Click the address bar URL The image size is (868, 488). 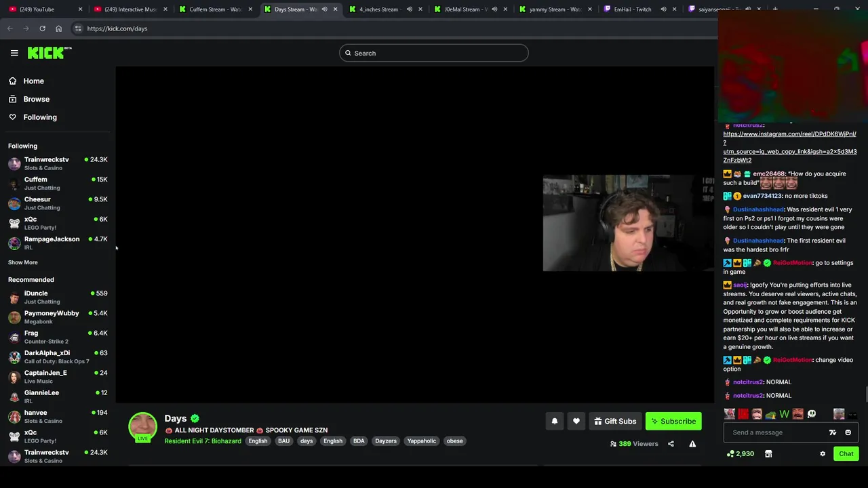(117, 28)
